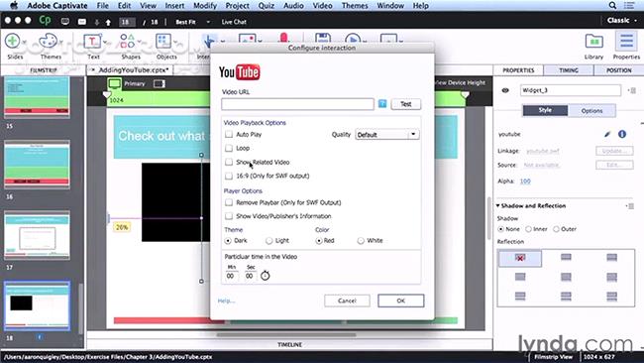
Task: Open the Quality Default dropdown
Action: (386, 135)
